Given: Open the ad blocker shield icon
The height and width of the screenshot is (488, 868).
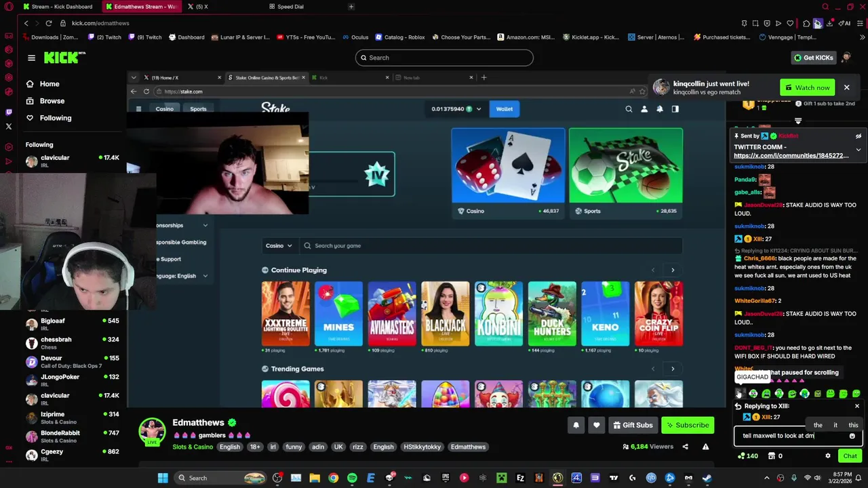Looking at the screenshot, I should [x=767, y=23].
